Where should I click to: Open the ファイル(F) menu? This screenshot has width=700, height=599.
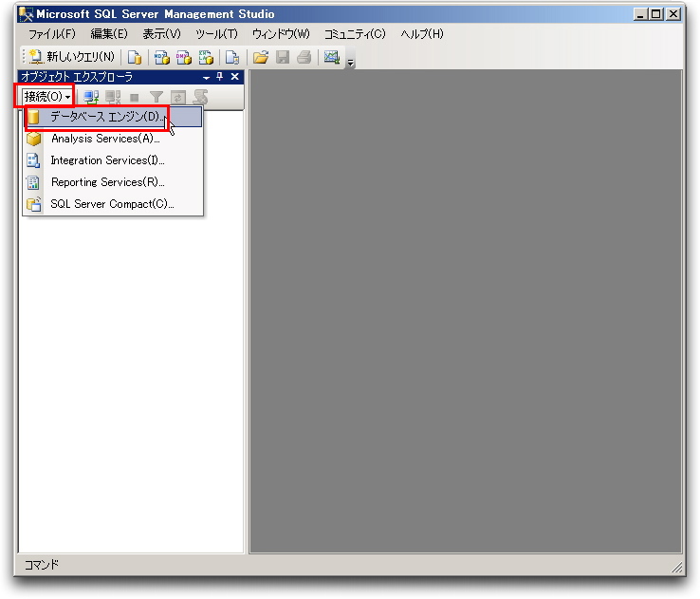52,34
